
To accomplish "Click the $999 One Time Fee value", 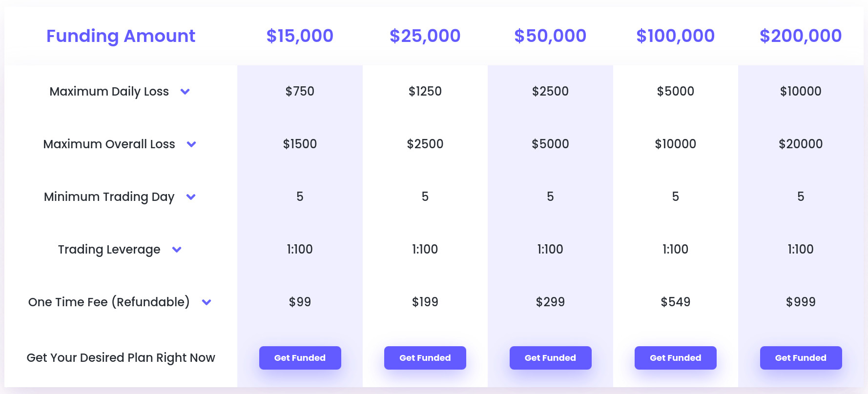I will 801,302.
